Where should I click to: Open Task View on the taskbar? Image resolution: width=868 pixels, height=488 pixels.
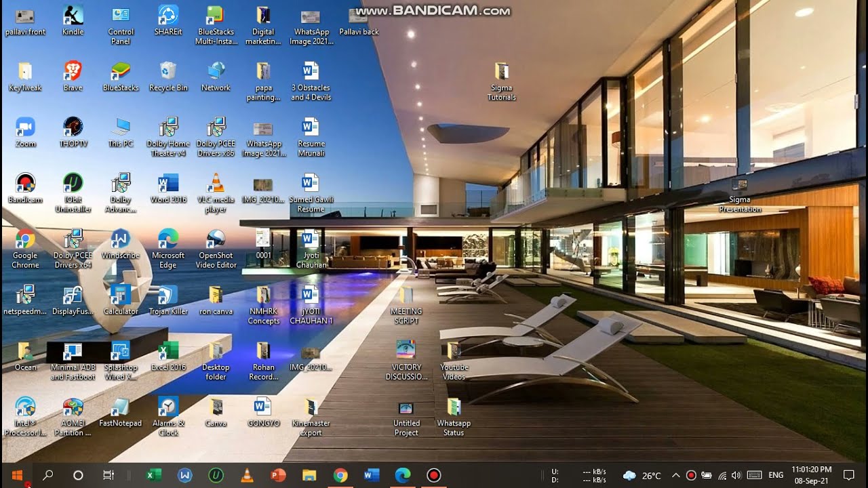point(108,475)
